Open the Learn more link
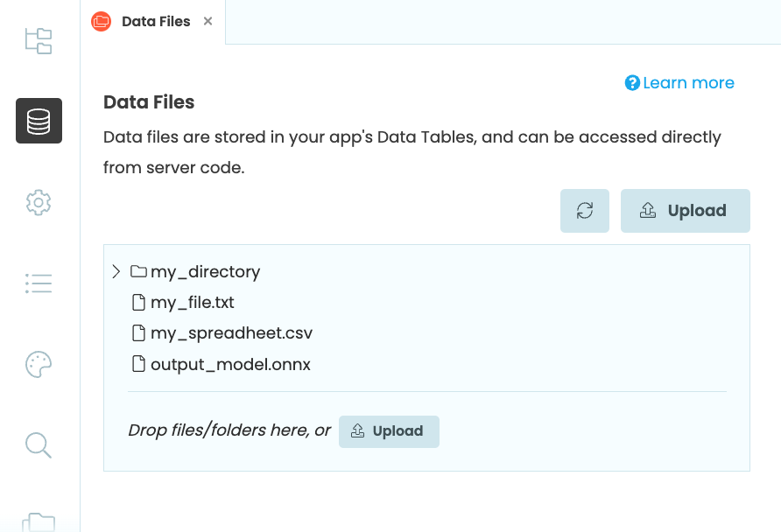This screenshot has height=532, width=781. [688, 83]
